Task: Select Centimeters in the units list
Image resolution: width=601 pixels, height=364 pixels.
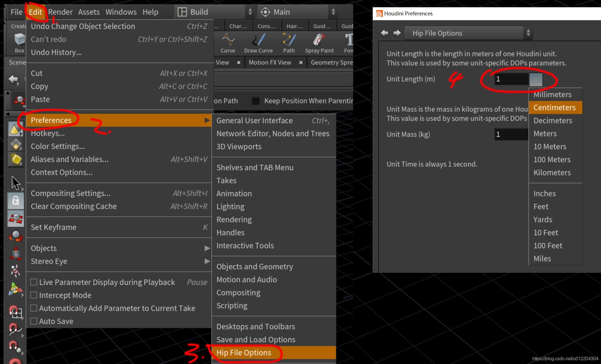Action: (555, 107)
